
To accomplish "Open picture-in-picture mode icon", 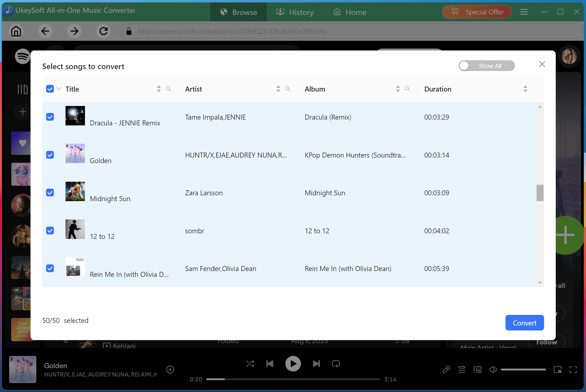I will point(557,369).
